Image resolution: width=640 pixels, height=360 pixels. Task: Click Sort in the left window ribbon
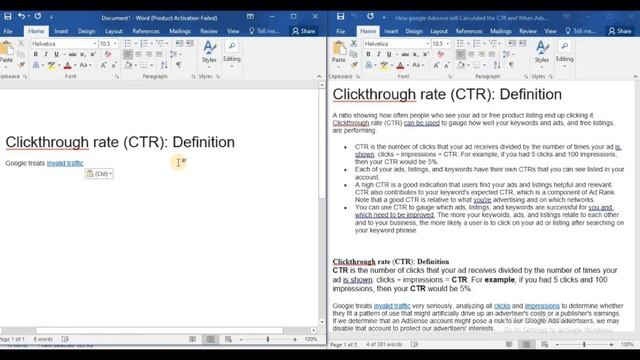coord(164,65)
